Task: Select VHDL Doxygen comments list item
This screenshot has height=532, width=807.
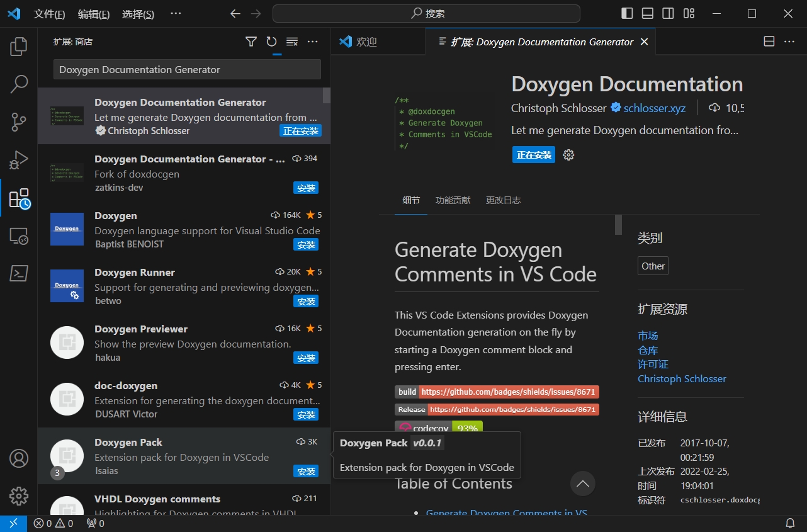Action: (184, 499)
